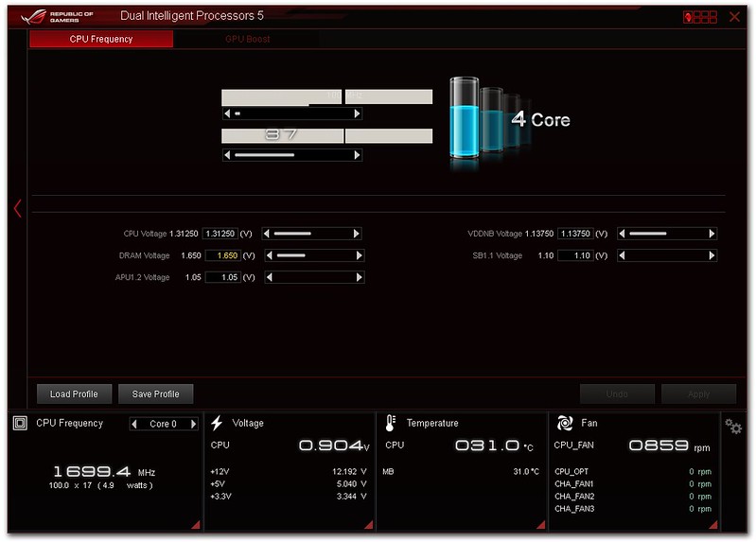The image size is (756, 542).
Task: Click the Temperature thermometer icon
Action: pos(390,423)
